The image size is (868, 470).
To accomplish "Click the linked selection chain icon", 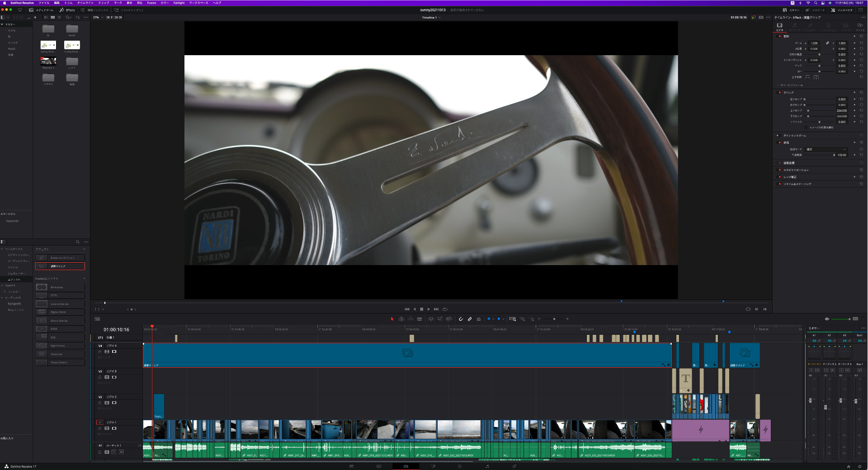I will pyautogui.click(x=470, y=319).
